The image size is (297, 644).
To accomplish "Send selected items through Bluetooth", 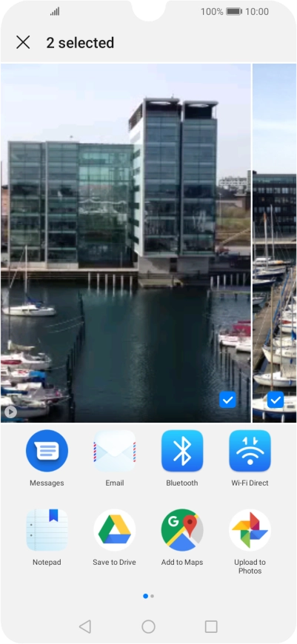I will pos(182,451).
